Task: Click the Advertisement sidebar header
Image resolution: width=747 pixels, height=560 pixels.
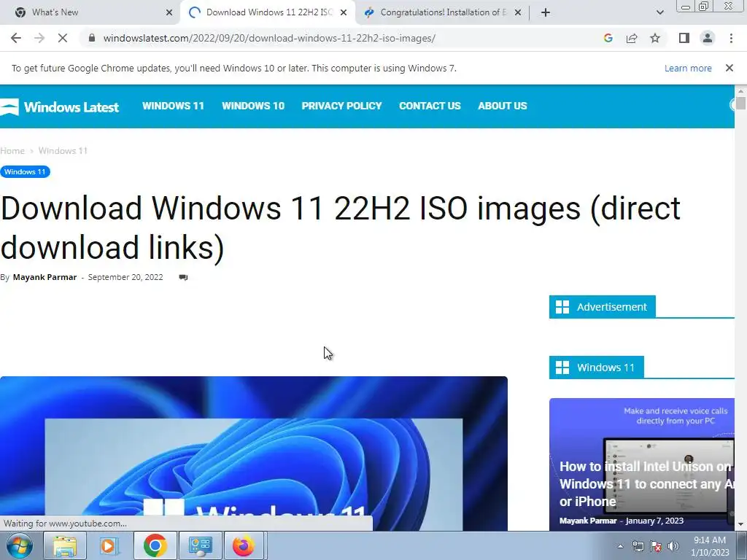Action: 602,307
